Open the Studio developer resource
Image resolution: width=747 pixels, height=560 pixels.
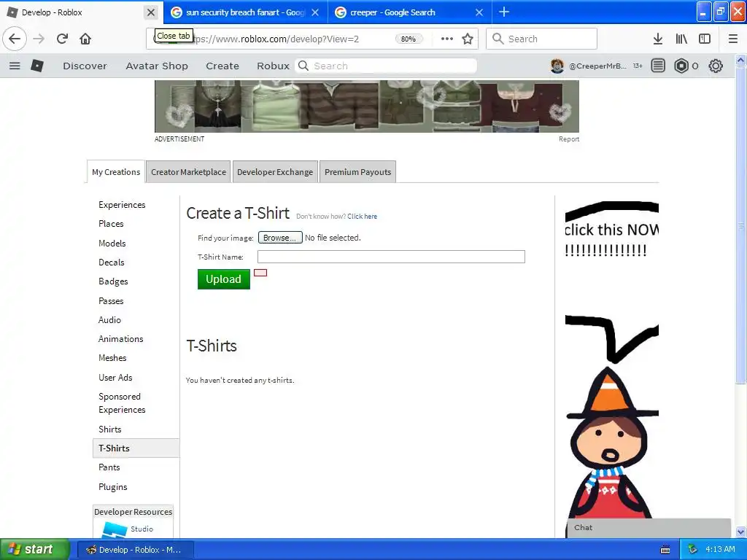click(x=142, y=529)
